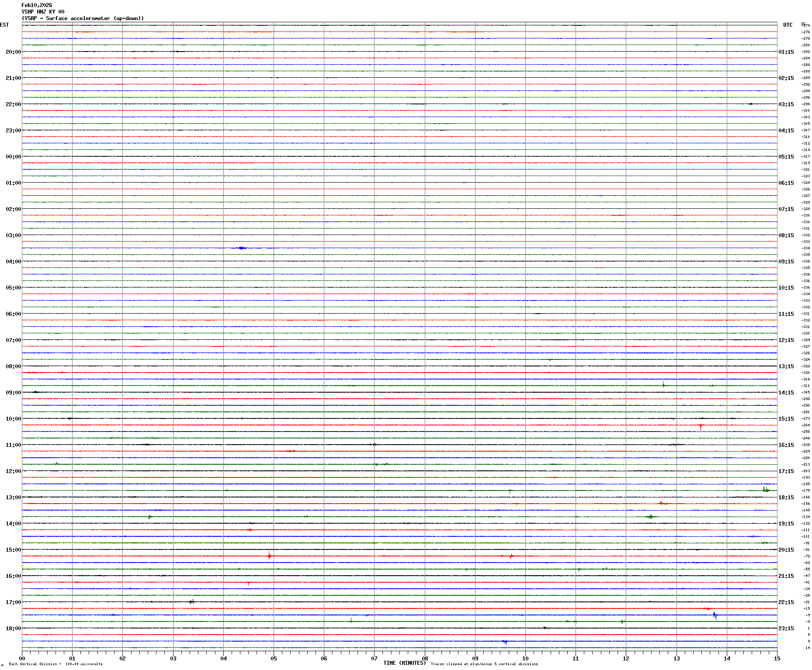Click the Surface accelerometer subtitle text
812x670 pixels.
coord(83,18)
